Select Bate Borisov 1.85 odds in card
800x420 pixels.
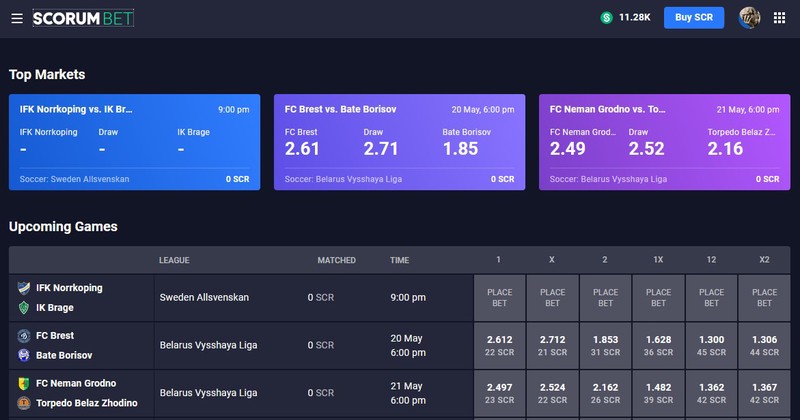point(460,149)
